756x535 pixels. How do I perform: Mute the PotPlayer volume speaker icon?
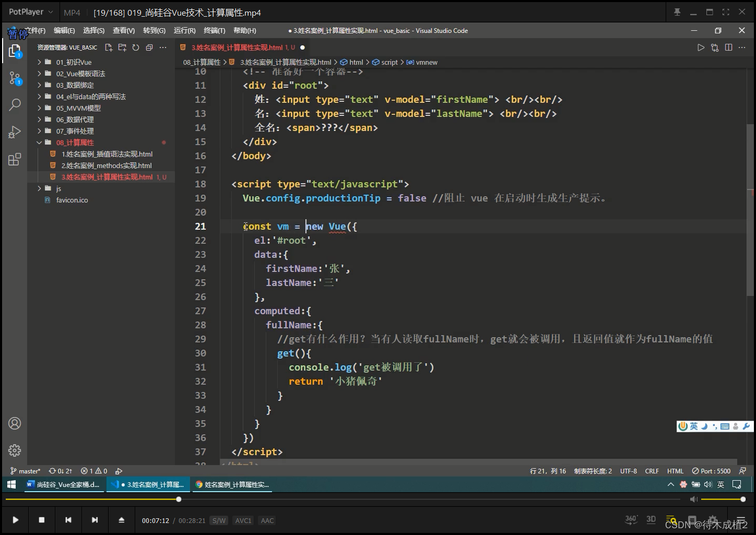click(693, 500)
